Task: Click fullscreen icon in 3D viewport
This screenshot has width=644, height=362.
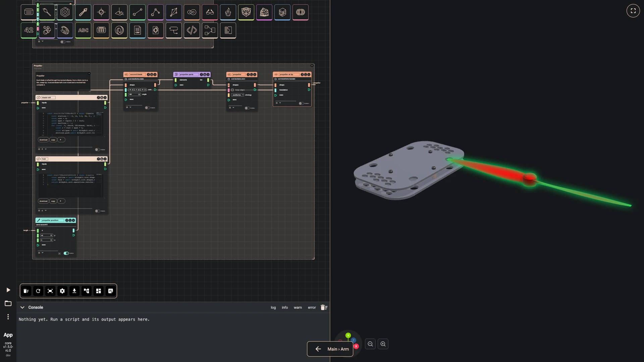Action: pyautogui.click(x=633, y=11)
